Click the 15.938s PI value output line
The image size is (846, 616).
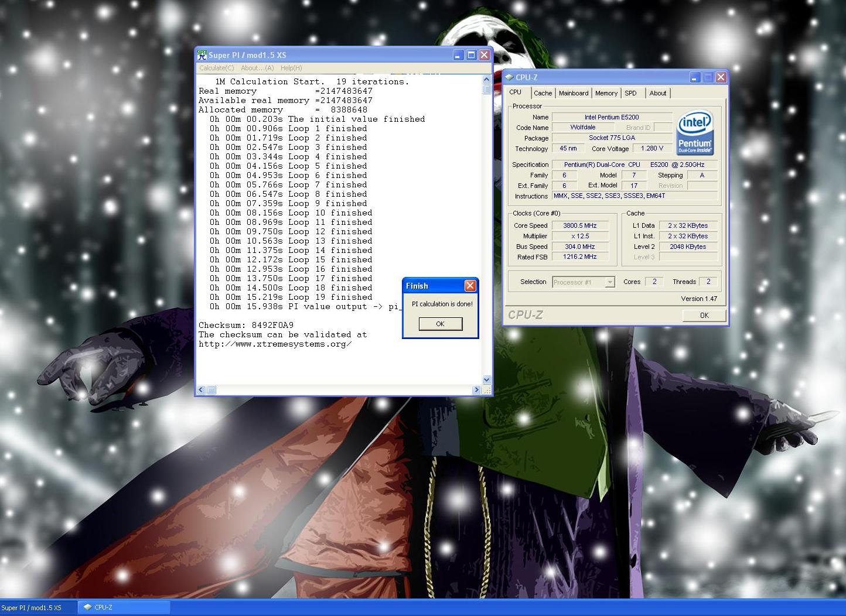point(305,307)
